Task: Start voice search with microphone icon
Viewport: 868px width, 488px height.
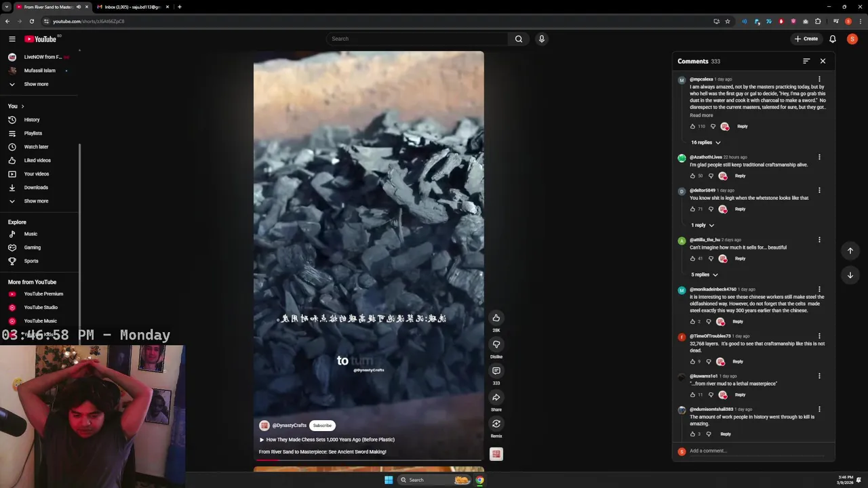Action: coord(541,39)
